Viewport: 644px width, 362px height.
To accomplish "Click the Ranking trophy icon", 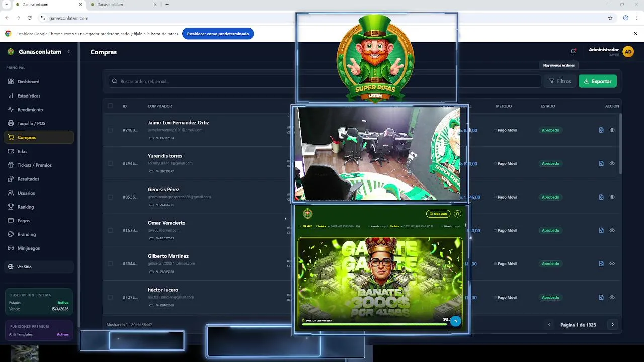I will pyautogui.click(x=11, y=207).
